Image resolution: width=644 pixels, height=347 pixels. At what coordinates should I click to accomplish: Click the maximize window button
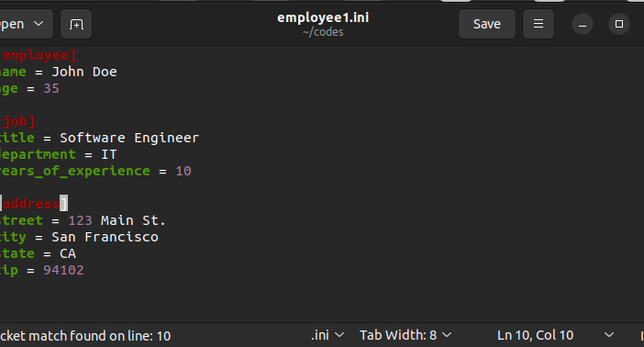coord(619,24)
